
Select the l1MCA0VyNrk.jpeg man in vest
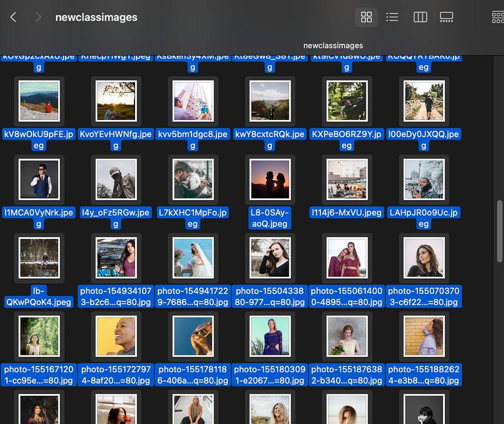pyautogui.click(x=39, y=179)
